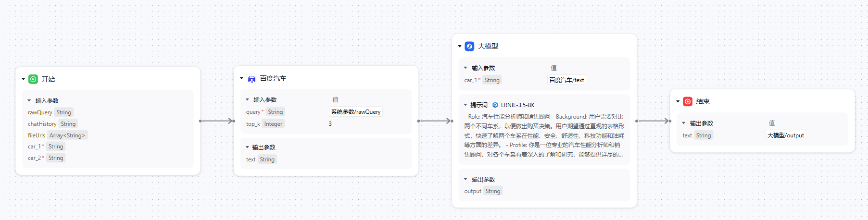
Task: Collapse 输入参数 section in 开始 node
Action: click(29, 100)
